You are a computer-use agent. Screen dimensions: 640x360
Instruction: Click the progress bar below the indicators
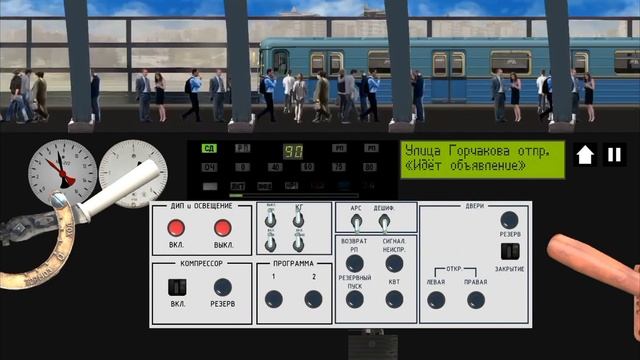click(294, 196)
